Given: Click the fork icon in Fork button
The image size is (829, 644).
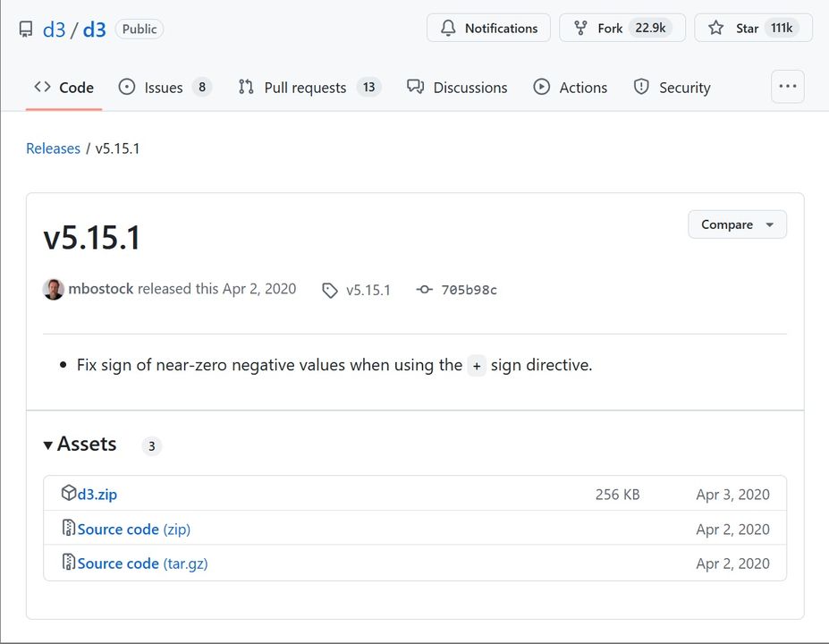Looking at the screenshot, I should pyautogui.click(x=580, y=29).
